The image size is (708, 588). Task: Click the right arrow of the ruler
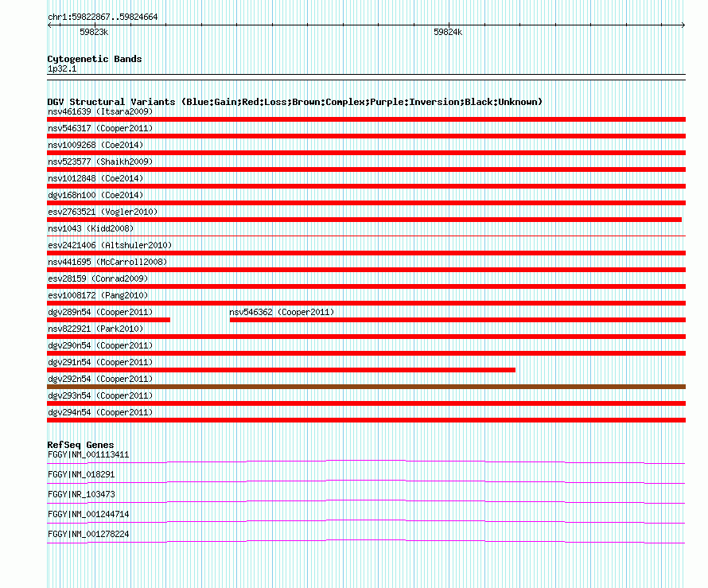click(683, 25)
